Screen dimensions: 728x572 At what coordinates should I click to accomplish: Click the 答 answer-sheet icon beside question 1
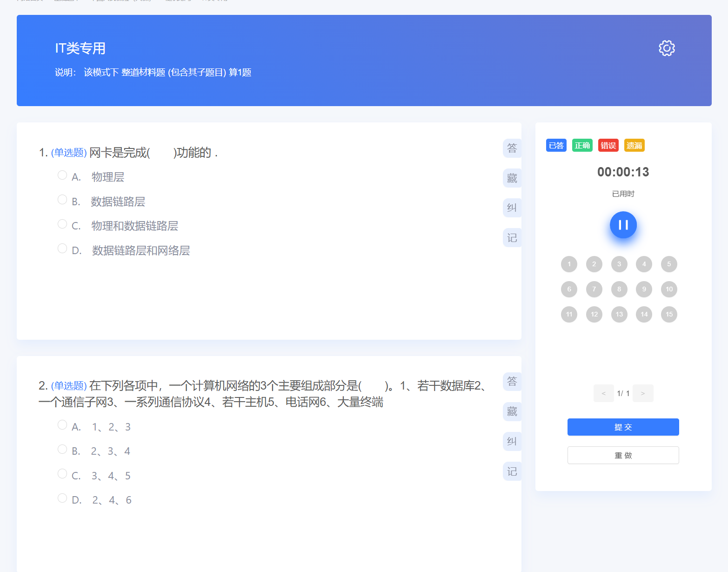click(x=512, y=148)
